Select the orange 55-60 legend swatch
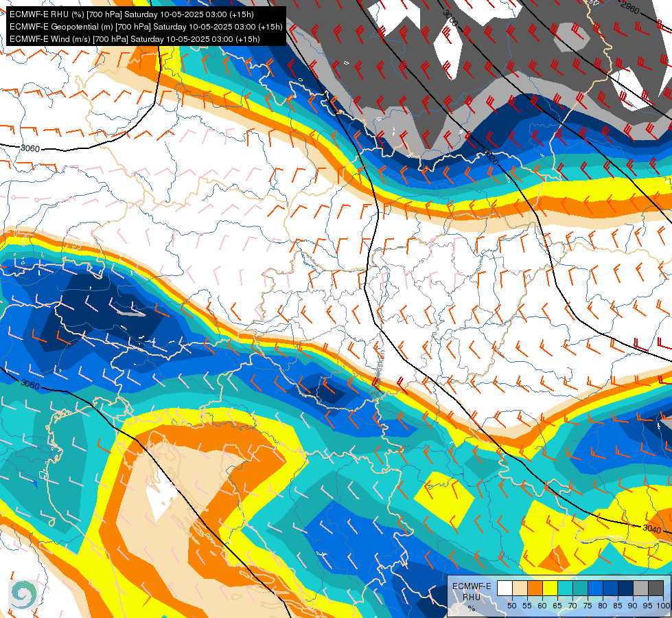This screenshot has width=672, height=618. pyautogui.click(x=535, y=588)
